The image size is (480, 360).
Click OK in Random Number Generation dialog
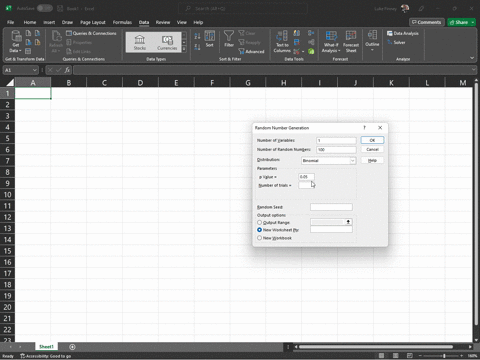[x=372, y=140]
